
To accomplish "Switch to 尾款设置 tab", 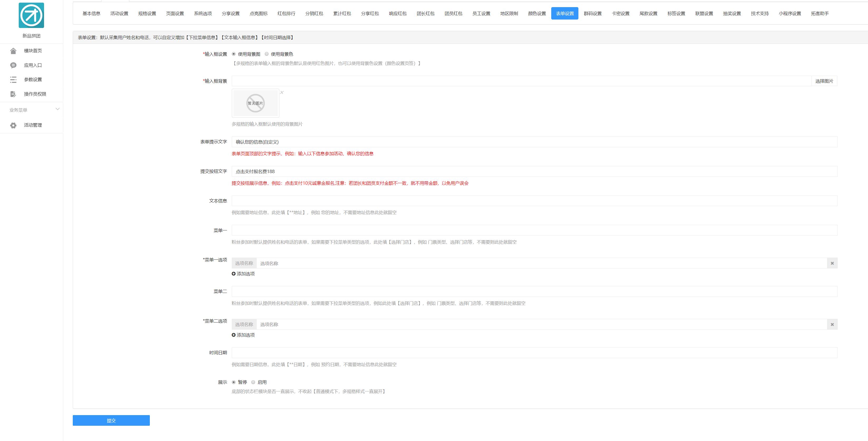I will click(x=648, y=13).
